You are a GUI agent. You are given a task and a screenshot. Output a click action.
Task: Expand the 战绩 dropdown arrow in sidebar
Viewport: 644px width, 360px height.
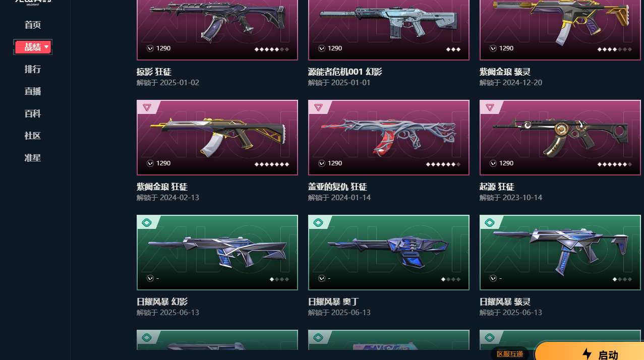[x=46, y=47]
